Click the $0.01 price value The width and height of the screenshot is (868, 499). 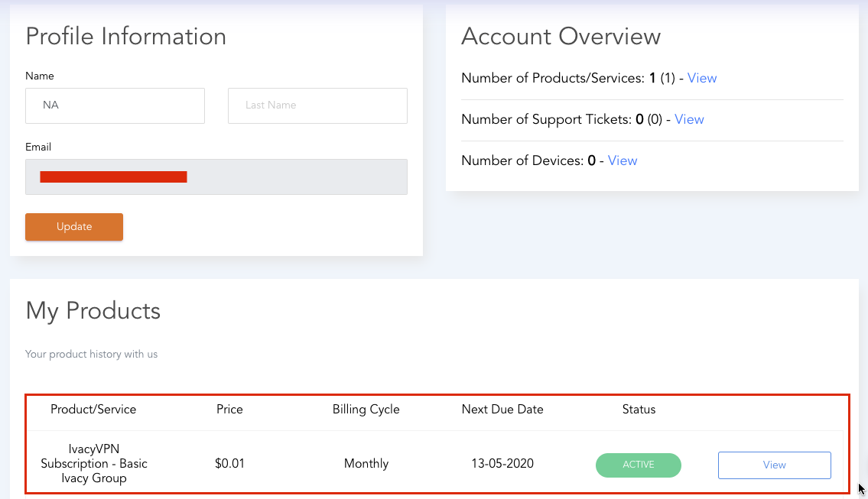(x=229, y=464)
